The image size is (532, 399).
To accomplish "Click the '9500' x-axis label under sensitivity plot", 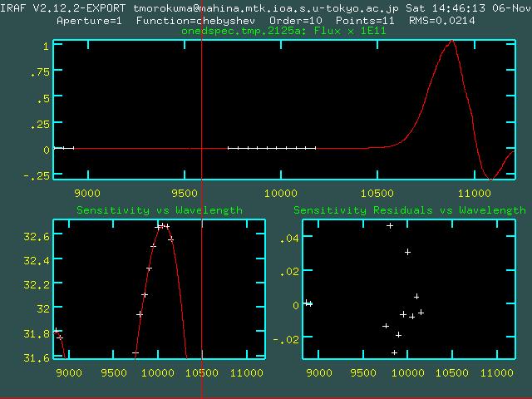I will pos(114,373).
